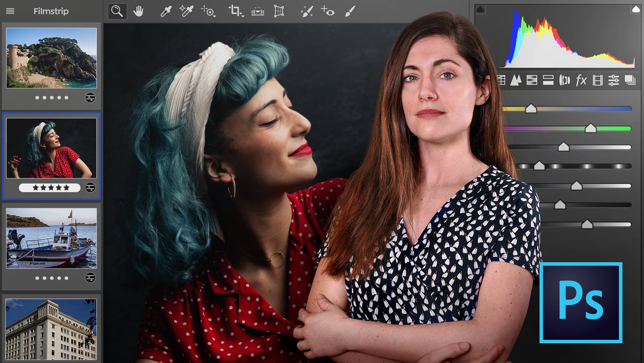The height and width of the screenshot is (363, 644).
Task: Pick the White Balance eyedropper tool
Action: click(166, 12)
